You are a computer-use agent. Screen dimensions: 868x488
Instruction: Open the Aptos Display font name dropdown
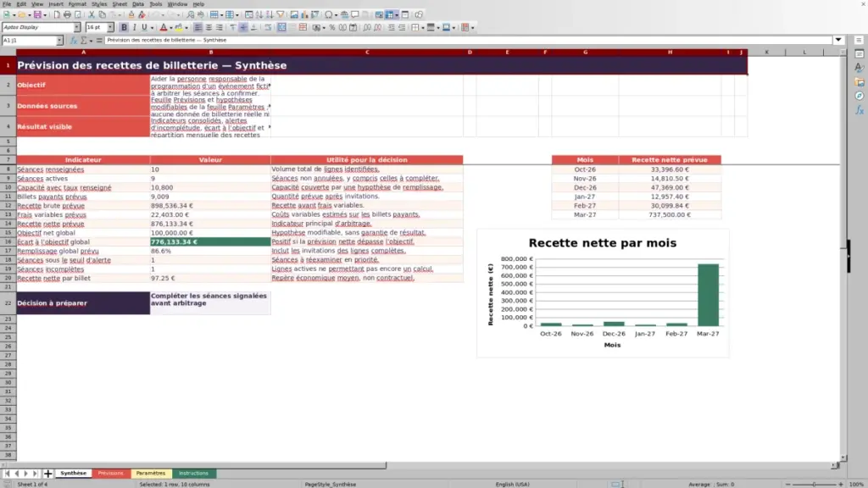[76, 27]
